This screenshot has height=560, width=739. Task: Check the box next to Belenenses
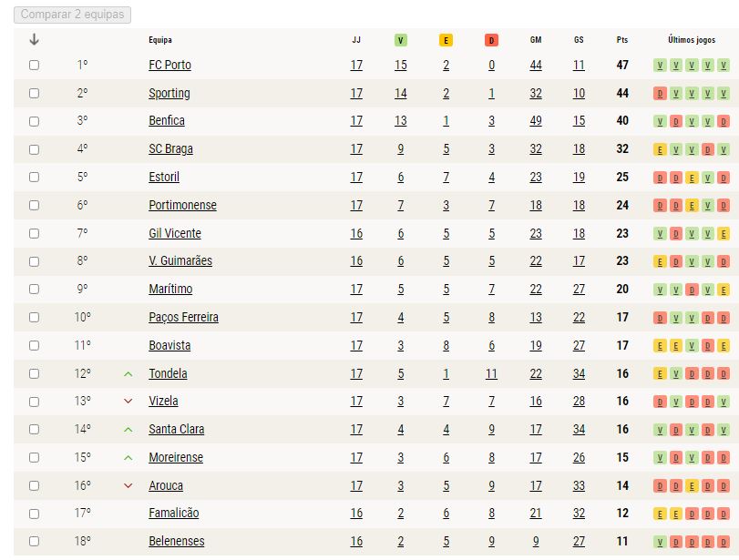[x=34, y=541]
